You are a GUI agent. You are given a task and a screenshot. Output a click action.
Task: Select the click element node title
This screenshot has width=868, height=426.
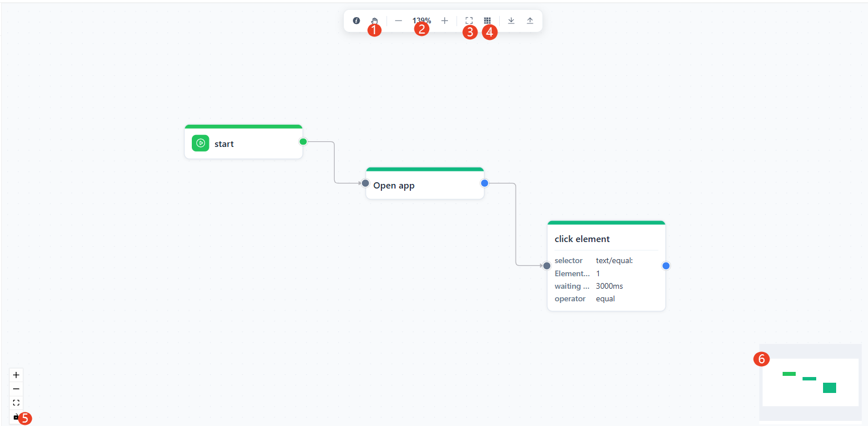582,239
